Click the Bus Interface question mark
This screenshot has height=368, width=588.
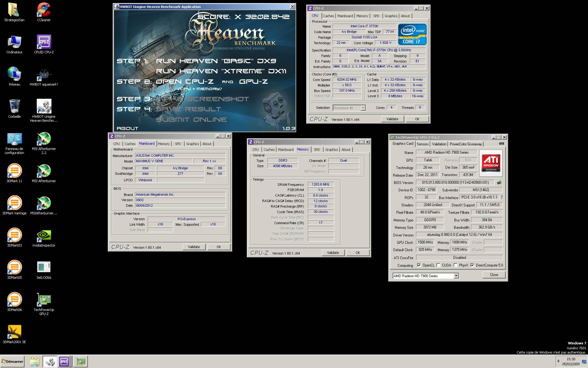point(502,197)
